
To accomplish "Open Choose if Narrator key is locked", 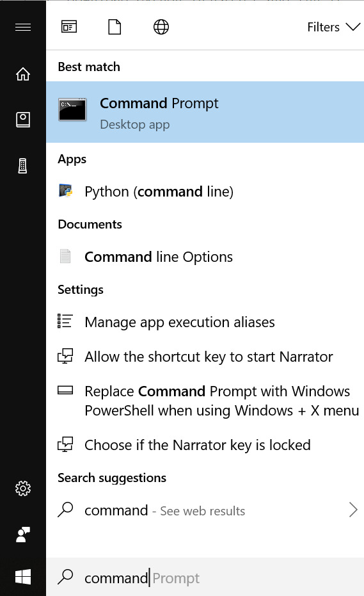I will 205,445.
